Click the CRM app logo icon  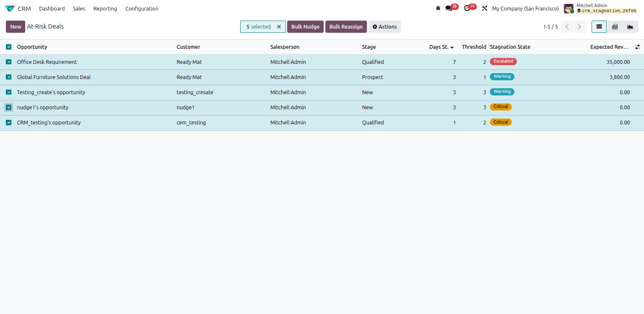tap(9, 8)
